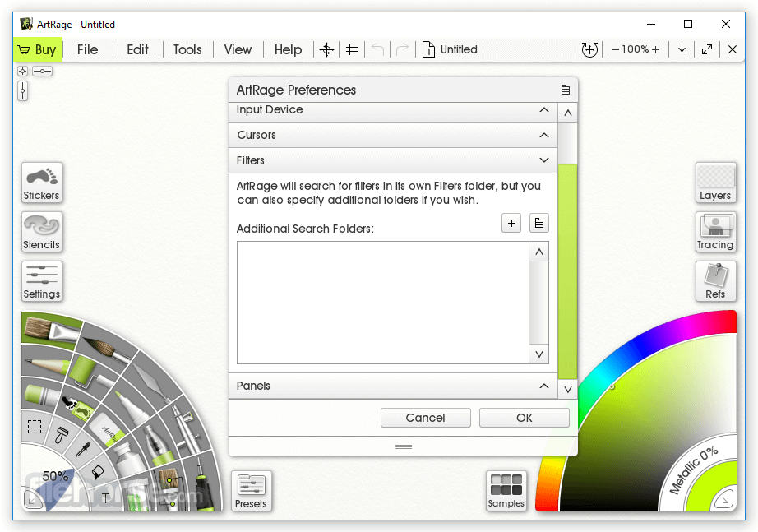Click the Buy cart button
758x532 pixels.
click(x=38, y=49)
